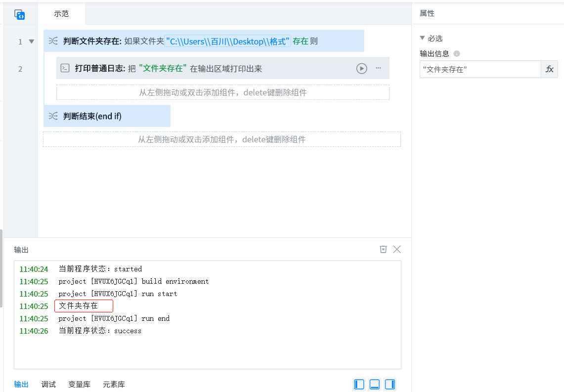Open the 存在 condition dropdown in line 1
564x392 pixels.
(300, 42)
